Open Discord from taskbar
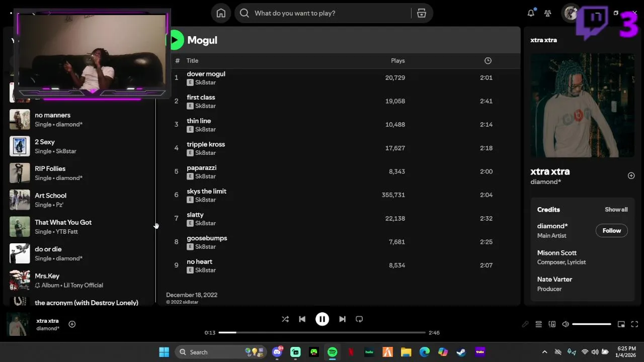644x362 pixels. tap(277, 352)
